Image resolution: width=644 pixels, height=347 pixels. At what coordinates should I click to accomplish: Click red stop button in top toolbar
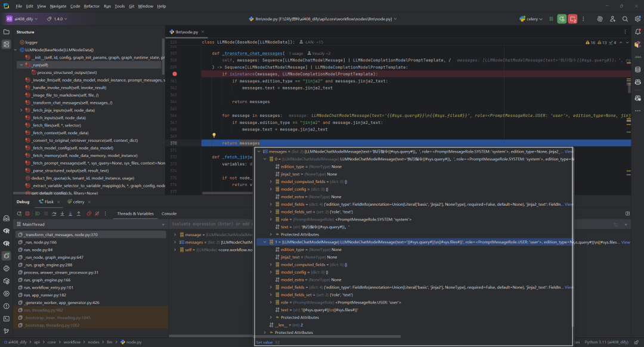[x=572, y=19]
